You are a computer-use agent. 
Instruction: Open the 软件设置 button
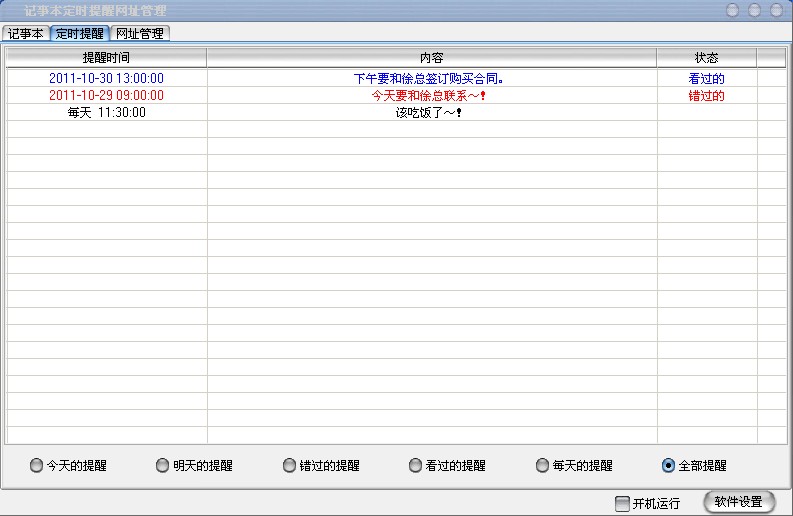[x=738, y=502]
